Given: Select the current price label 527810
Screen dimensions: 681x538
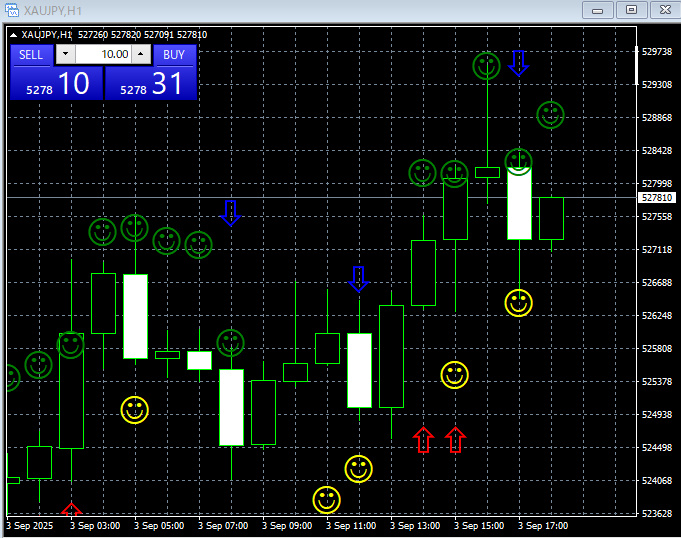Looking at the screenshot, I should (657, 198).
